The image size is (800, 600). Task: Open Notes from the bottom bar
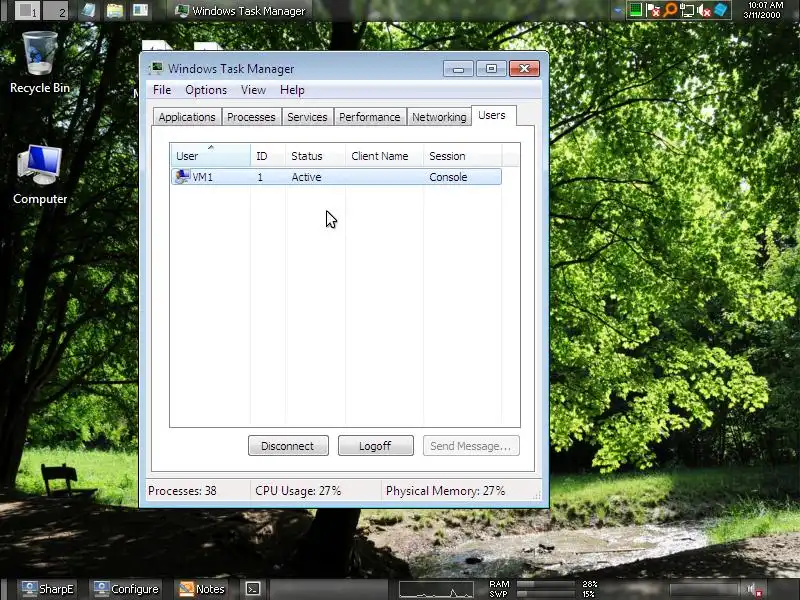tap(202, 589)
